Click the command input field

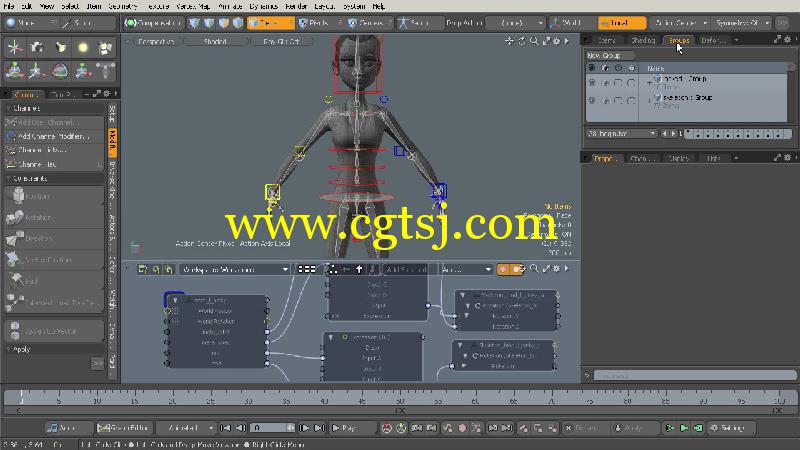pyautogui.click(x=694, y=376)
